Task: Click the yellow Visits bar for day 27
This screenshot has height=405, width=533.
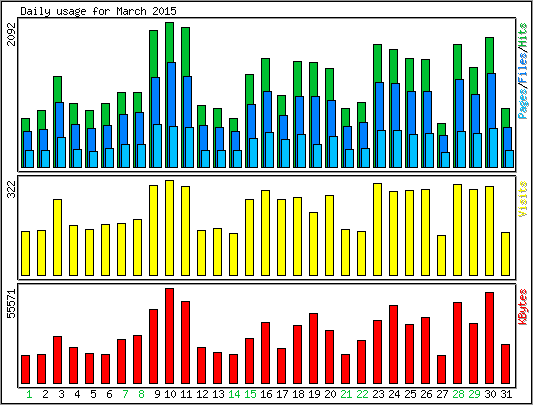Action: (x=442, y=255)
